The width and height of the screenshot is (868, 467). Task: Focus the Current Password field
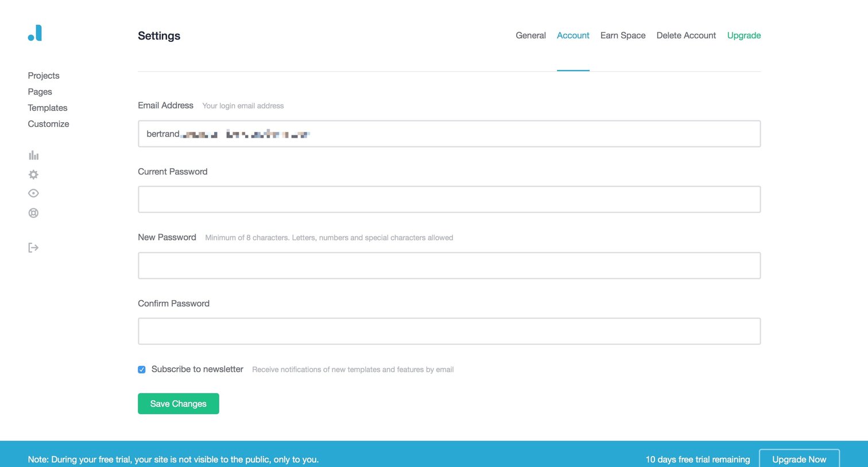point(449,199)
